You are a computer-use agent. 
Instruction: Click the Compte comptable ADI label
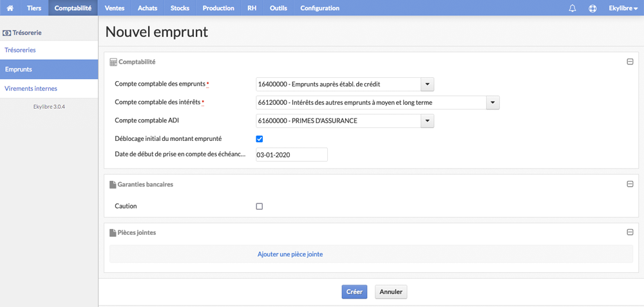point(147,120)
